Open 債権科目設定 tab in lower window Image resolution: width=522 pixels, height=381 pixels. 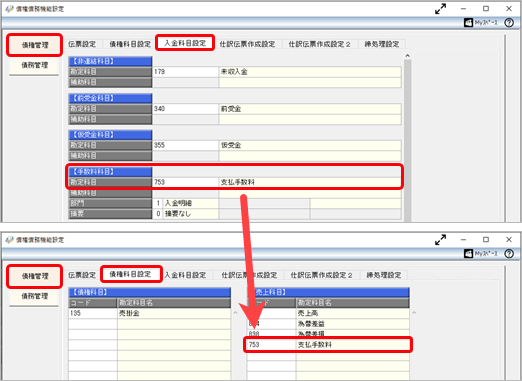pos(130,274)
